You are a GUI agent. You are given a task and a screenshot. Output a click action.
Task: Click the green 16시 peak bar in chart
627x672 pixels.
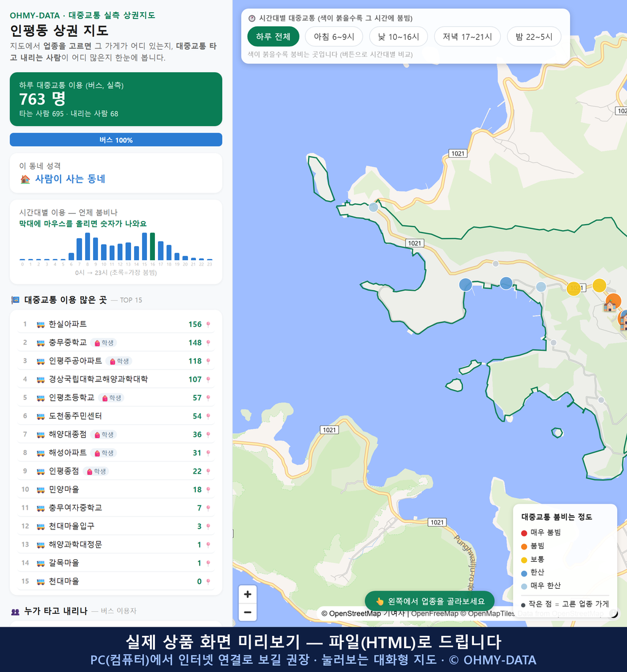pos(152,247)
